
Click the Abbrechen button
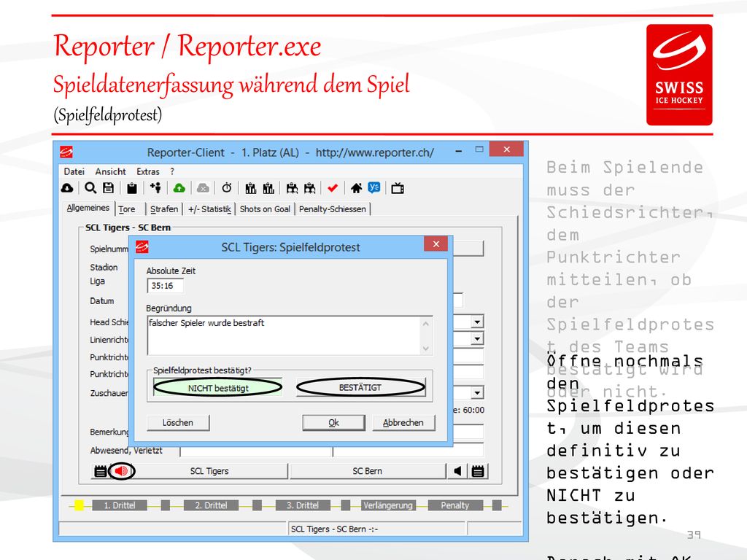[x=403, y=423]
